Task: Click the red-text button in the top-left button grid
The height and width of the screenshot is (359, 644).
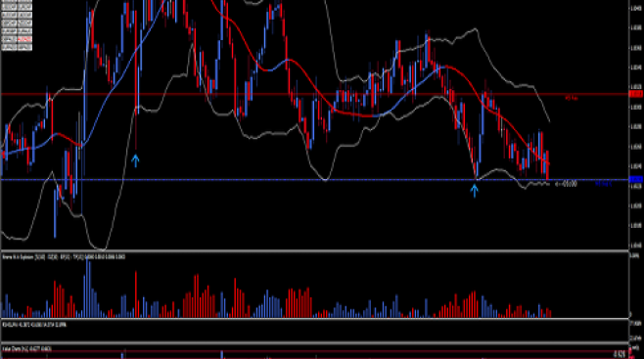Action: 24,39
